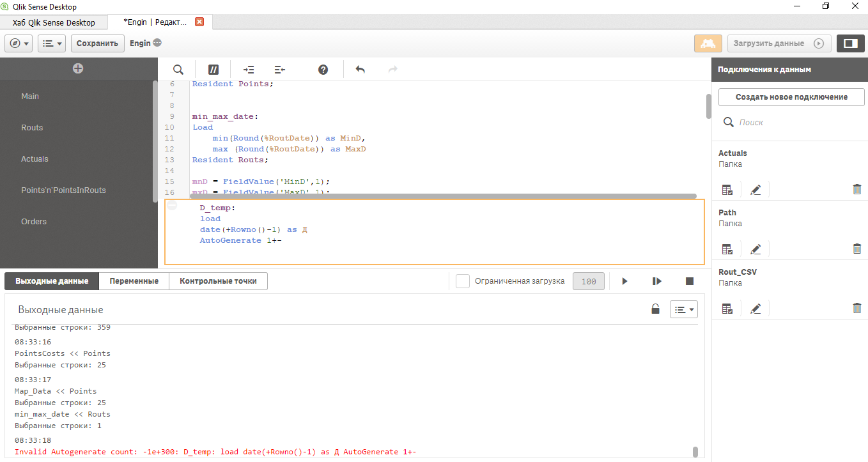
Task: Add a new script section with plus icon
Action: coord(78,68)
